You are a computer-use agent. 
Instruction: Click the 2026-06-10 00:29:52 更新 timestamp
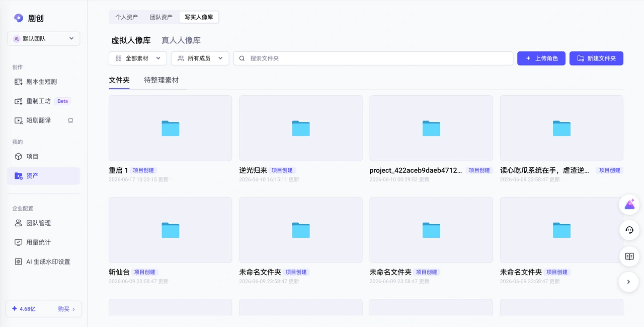399,179
